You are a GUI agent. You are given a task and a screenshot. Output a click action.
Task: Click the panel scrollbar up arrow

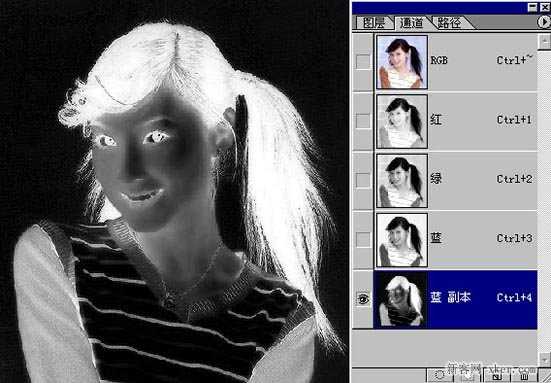544,41
